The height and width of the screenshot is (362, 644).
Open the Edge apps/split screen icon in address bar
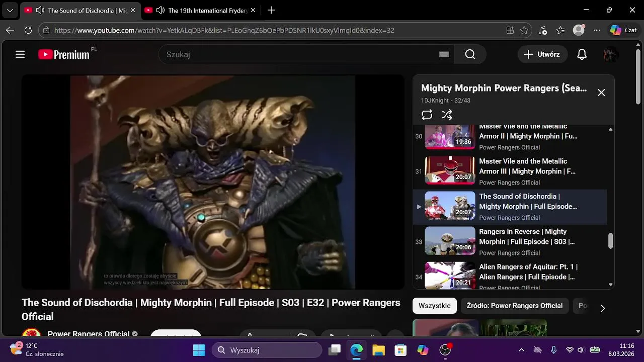point(510,30)
